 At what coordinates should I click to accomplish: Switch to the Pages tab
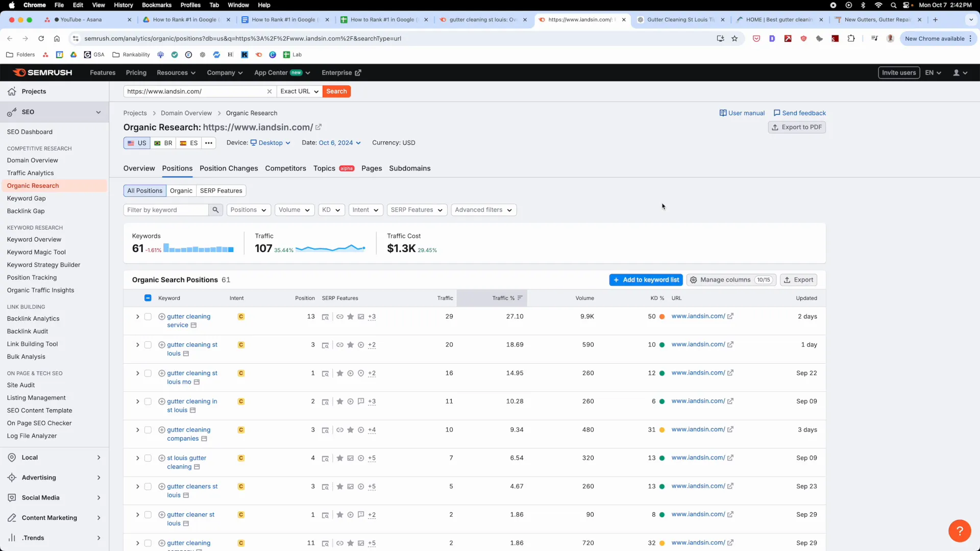pyautogui.click(x=372, y=168)
